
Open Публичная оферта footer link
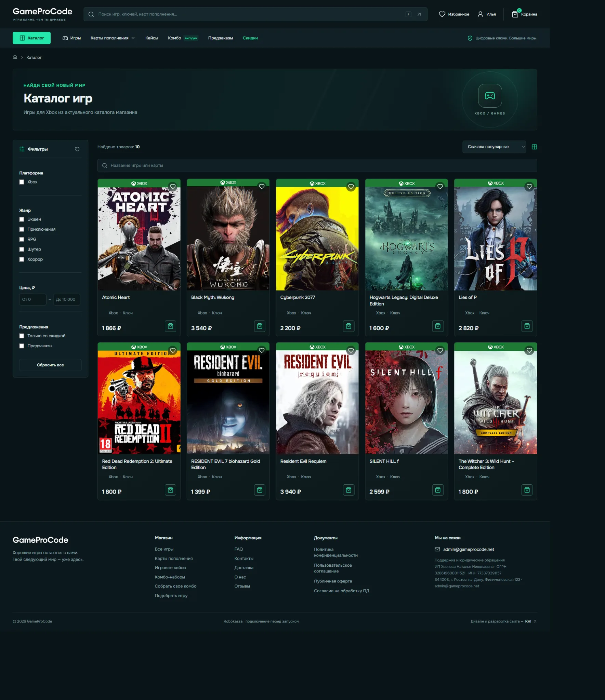333,581
